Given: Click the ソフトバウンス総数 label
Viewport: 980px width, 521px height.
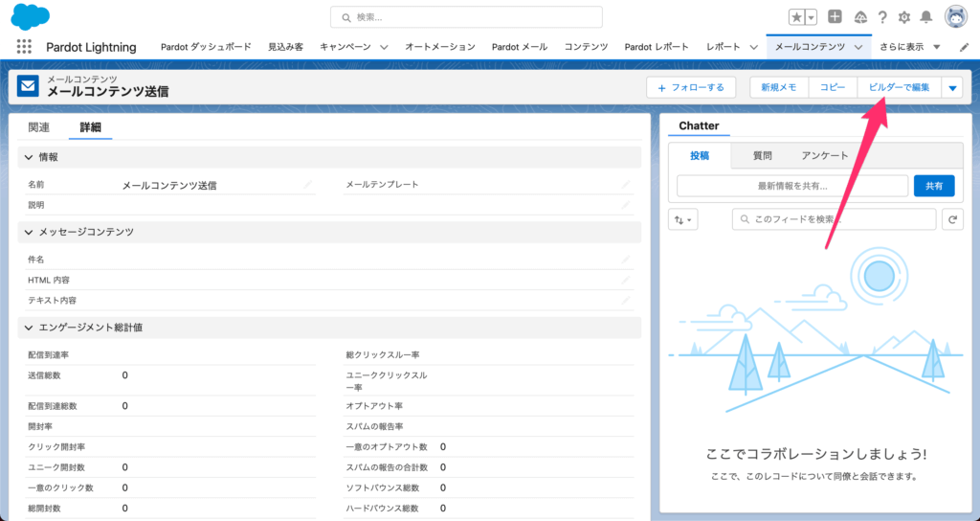Looking at the screenshot, I should [x=383, y=487].
